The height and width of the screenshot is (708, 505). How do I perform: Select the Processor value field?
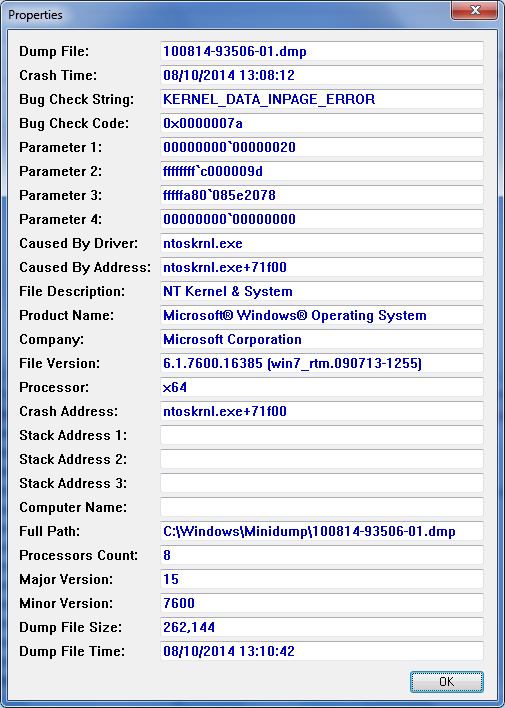tap(322, 387)
